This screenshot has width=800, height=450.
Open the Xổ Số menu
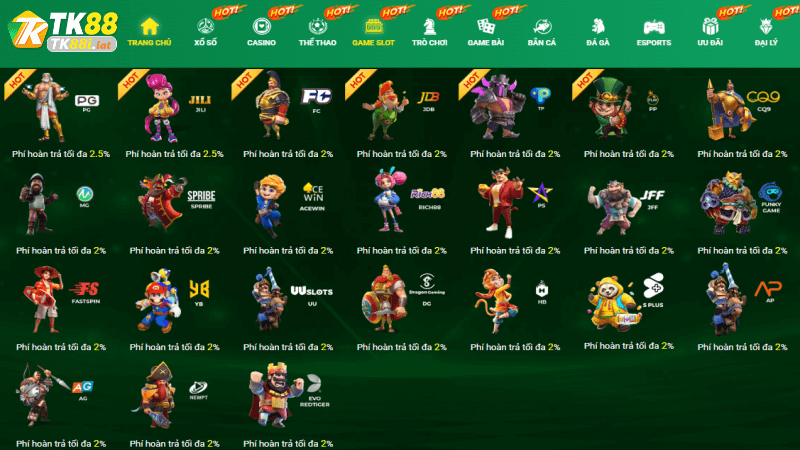click(x=205, y=32)
